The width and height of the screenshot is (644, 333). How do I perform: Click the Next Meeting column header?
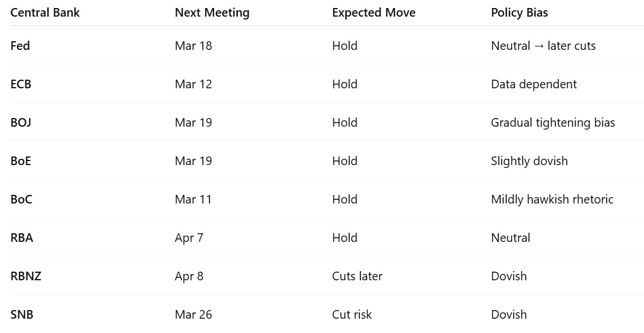coord(212,13)
